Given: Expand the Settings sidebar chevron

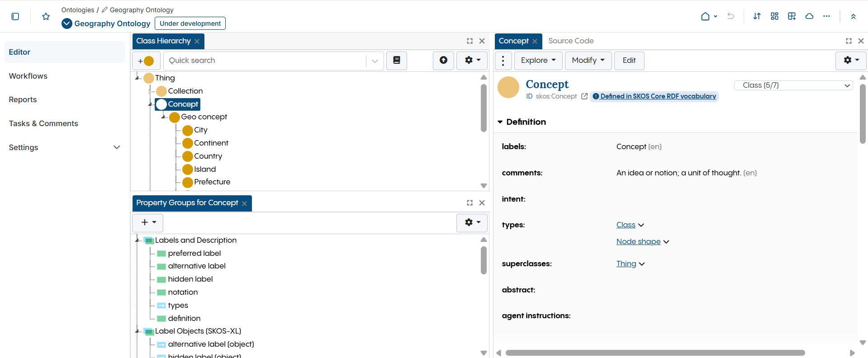Looking at the screenshot, I should tap(117, 147).
